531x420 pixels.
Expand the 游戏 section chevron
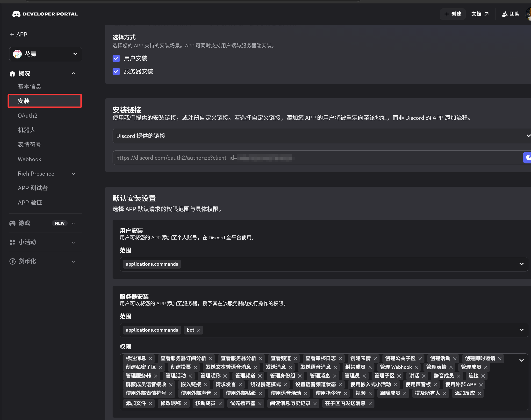[x=73, y=223]
